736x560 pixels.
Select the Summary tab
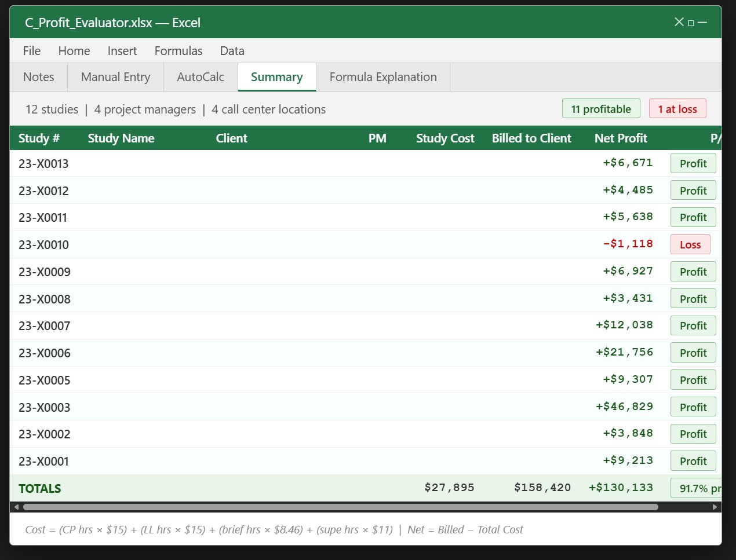click(277, 77)
